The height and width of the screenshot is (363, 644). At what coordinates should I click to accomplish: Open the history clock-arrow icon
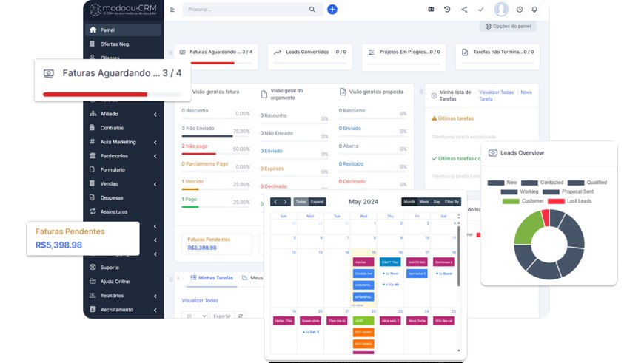pos(447,9)
